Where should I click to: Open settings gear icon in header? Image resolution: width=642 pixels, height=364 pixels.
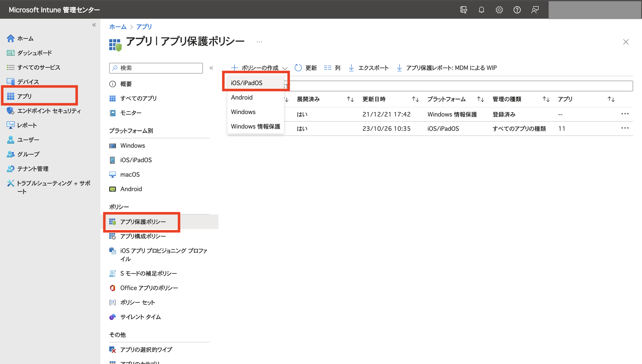499,10
